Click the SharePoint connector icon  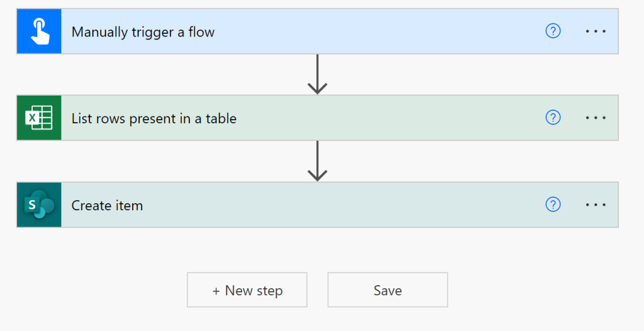pos(39,205)
